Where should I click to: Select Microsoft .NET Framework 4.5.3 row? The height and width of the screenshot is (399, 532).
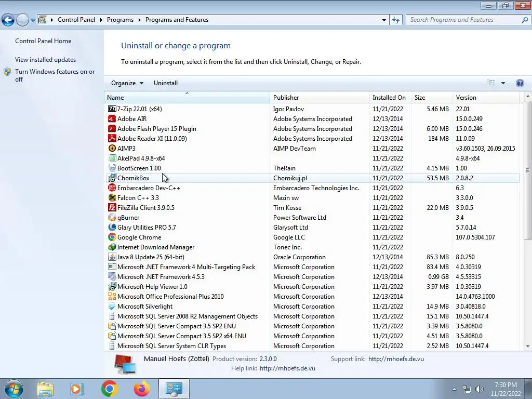click(x=312, y=277)
